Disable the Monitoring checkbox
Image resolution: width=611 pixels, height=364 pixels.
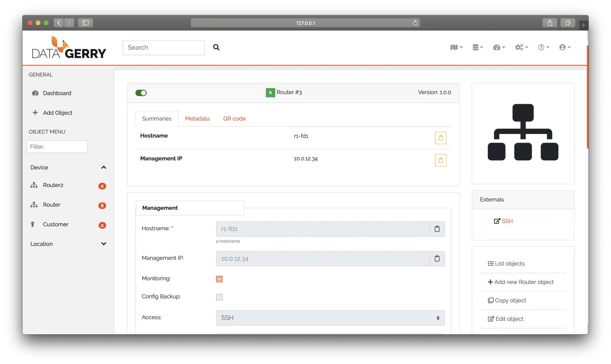pyautogui.click(x=219, y=279)
